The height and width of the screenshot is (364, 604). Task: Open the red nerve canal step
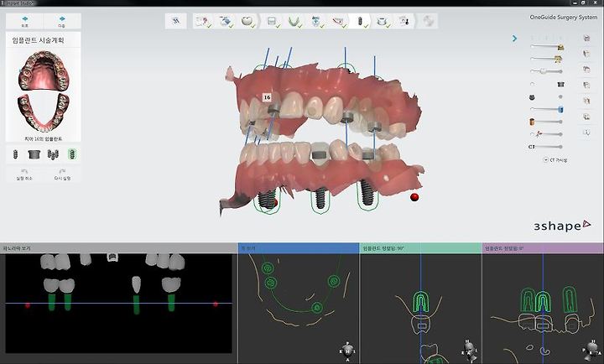tap(338, 21)
